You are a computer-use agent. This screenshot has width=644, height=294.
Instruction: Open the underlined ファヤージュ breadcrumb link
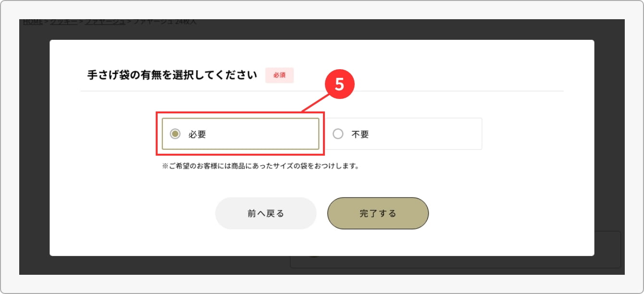pos(105,22)
